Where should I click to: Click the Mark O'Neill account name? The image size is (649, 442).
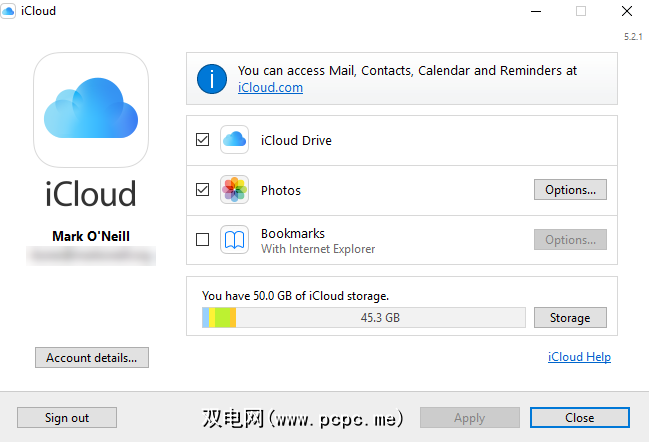pyautogui.click(x=91, y=236)
